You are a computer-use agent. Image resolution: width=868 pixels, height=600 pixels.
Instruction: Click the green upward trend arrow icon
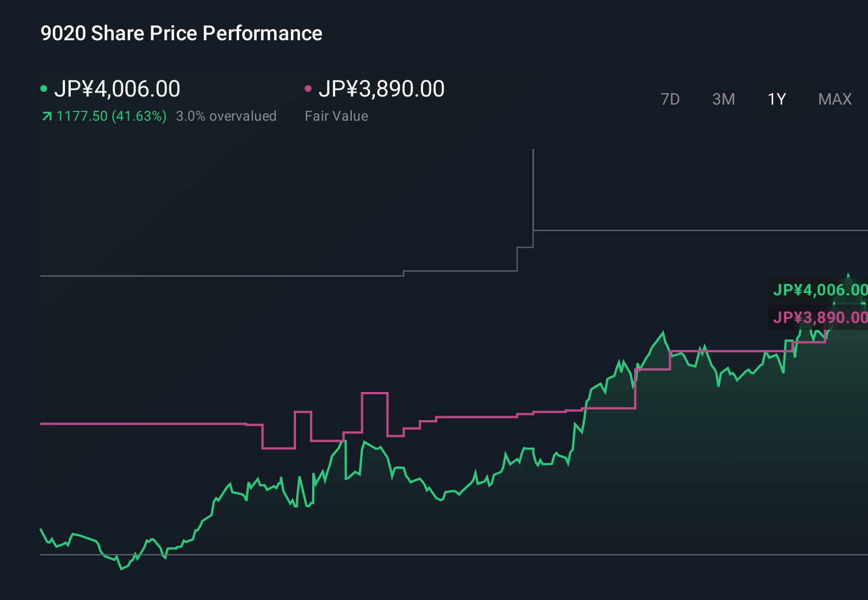(x=46, y=116)
